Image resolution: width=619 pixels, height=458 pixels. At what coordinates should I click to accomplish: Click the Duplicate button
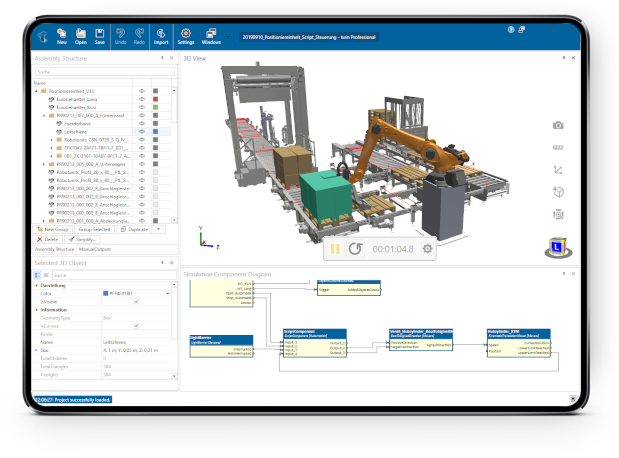(135, 229)
